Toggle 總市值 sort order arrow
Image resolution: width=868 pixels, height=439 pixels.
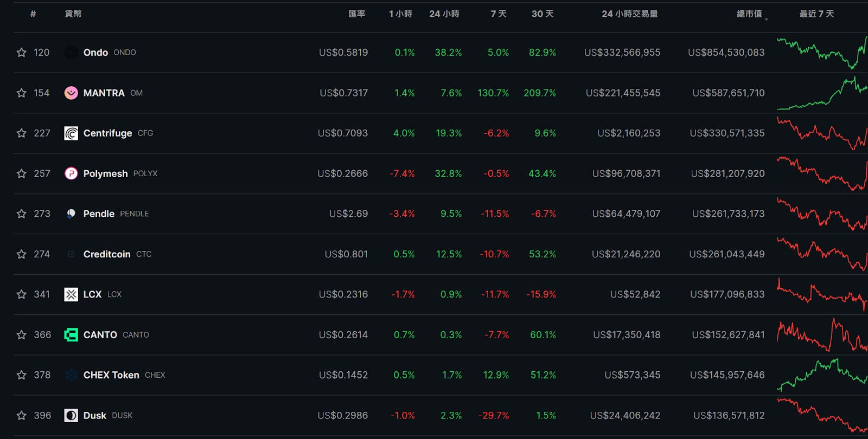[766, 19]
